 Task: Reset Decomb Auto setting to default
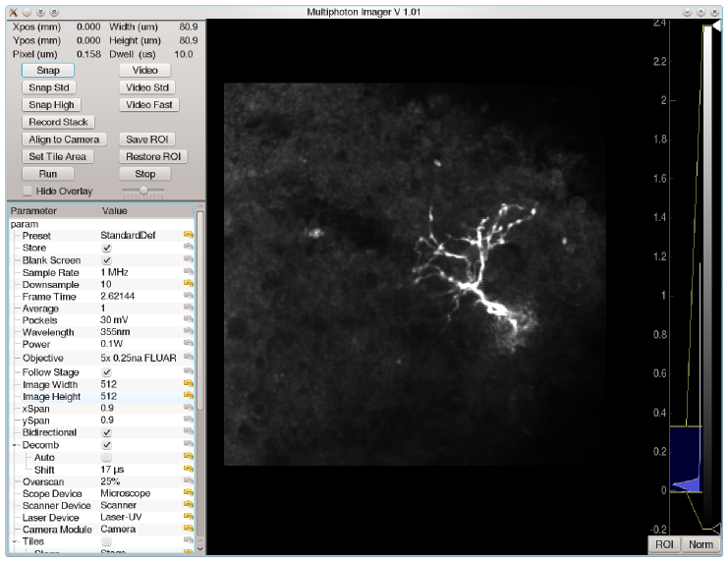tap(189, 457)
